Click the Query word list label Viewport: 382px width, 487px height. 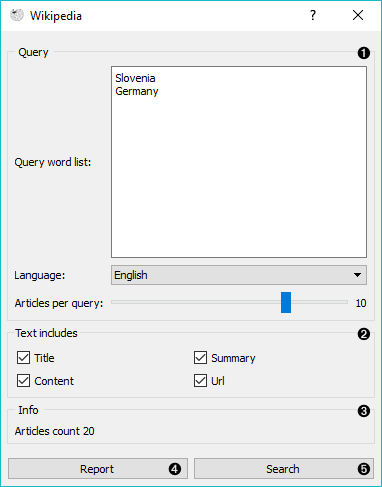[53, 162]
